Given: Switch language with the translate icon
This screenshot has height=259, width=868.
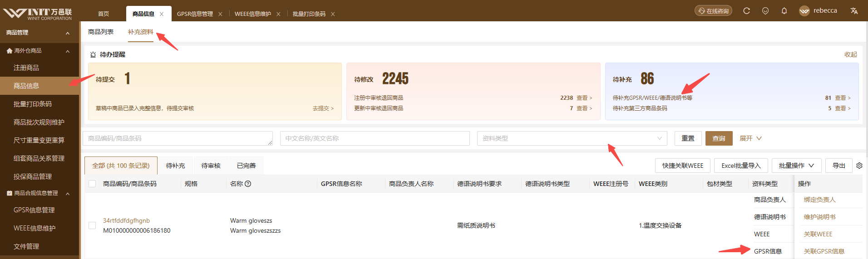Looking at the screenshot, I should coord(854,11).
